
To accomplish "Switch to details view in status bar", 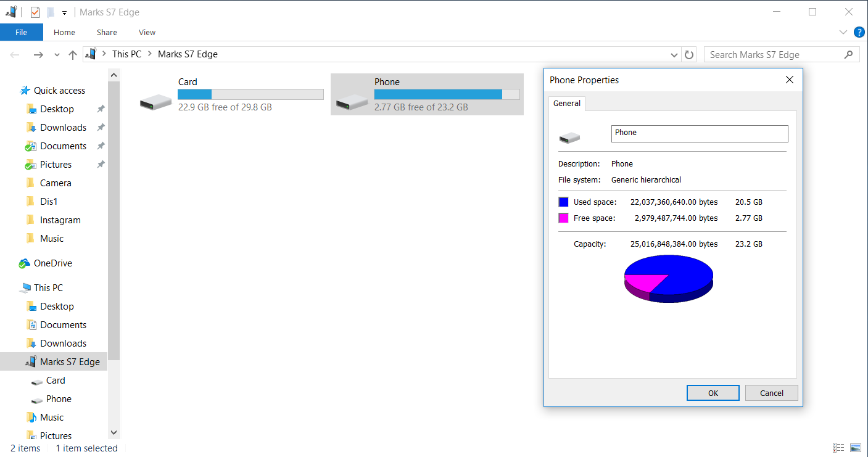I will [838, 448].
